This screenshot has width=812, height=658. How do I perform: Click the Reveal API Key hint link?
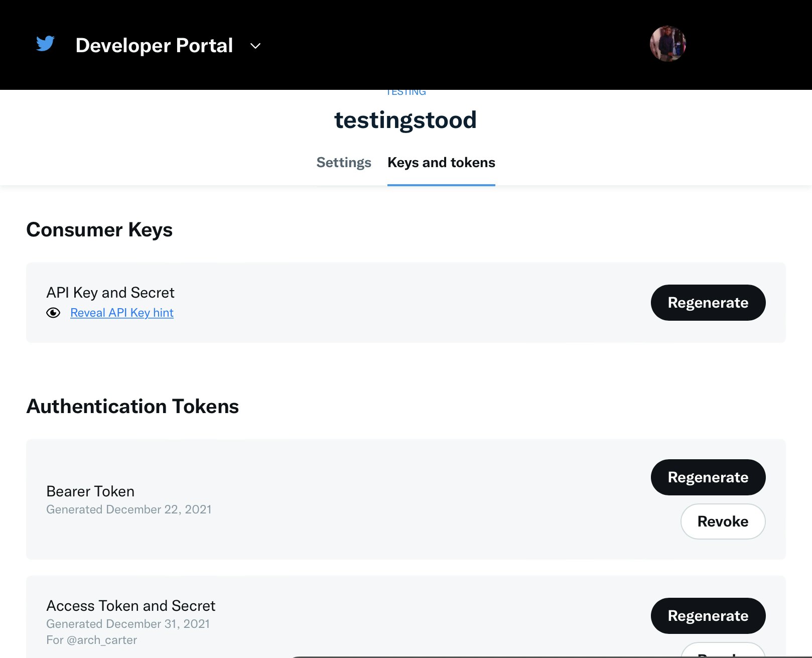122,313
